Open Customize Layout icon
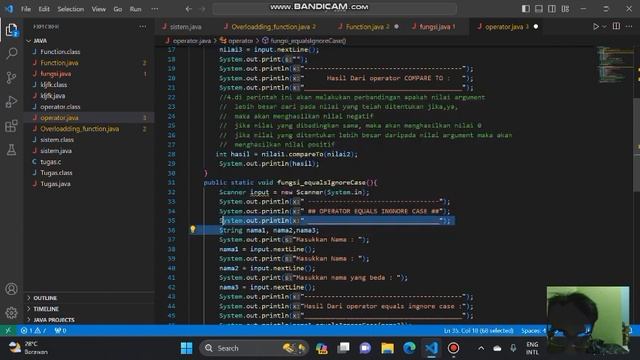The width and height of the screenshot is (640, 360). [565, 9]
